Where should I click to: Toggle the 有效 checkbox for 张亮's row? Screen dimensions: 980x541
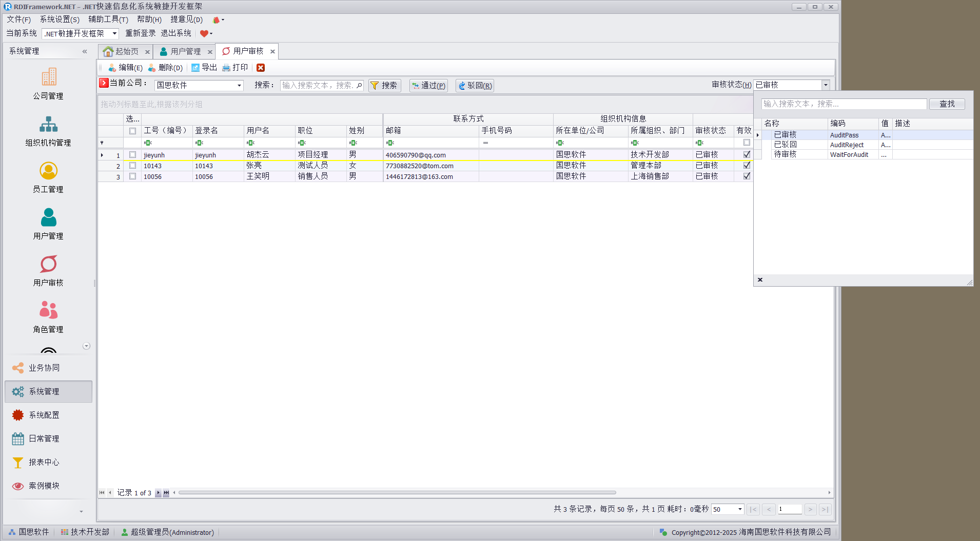pos(747,166)
